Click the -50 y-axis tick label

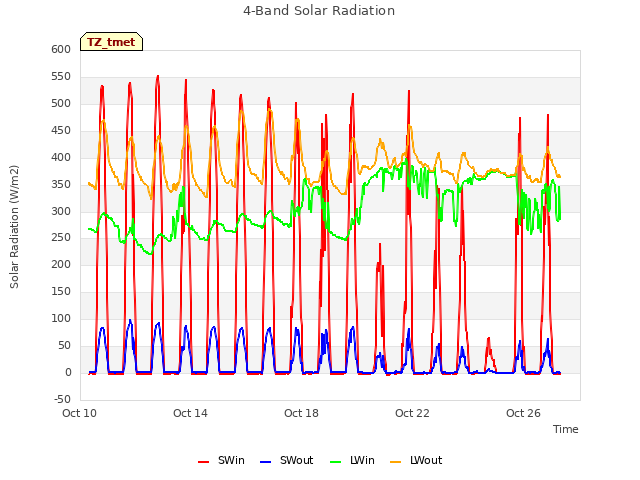[62, 399]
